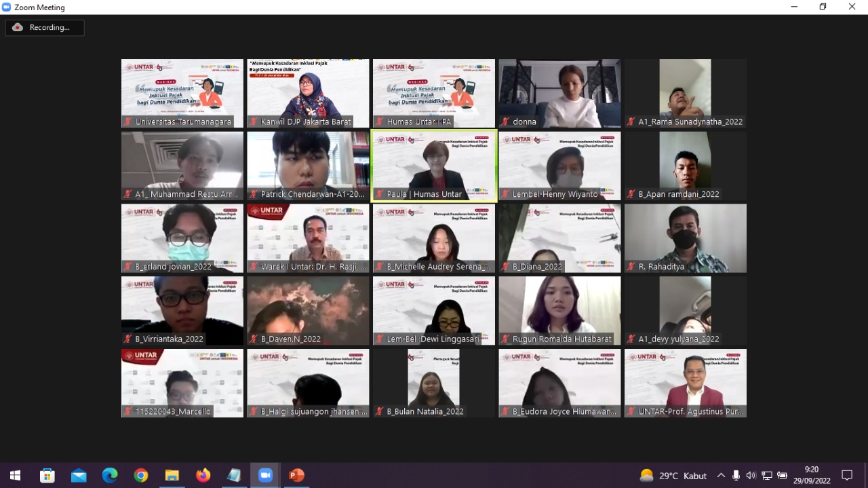
Task: Click the Recording indicator button
Action: click(45, 28)
